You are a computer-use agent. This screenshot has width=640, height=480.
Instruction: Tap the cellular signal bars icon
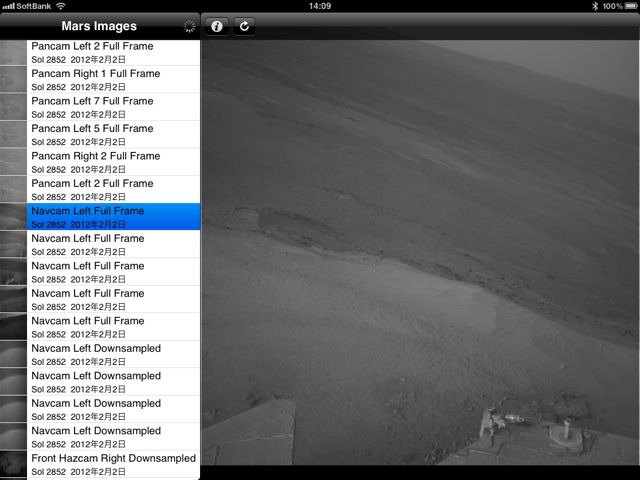(x=8, y=6)
